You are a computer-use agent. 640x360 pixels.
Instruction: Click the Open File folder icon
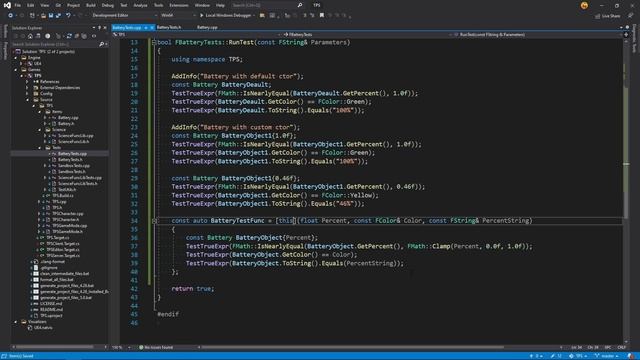(43, 16)
